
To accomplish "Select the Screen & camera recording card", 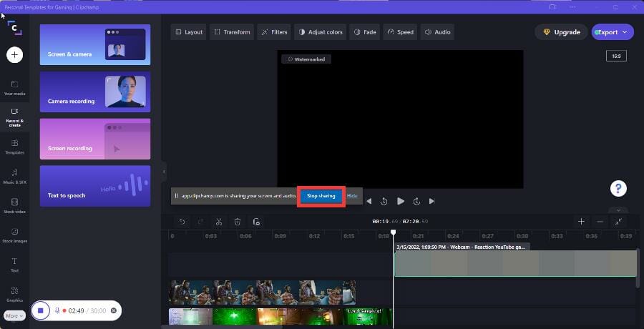I will point(95,44).
